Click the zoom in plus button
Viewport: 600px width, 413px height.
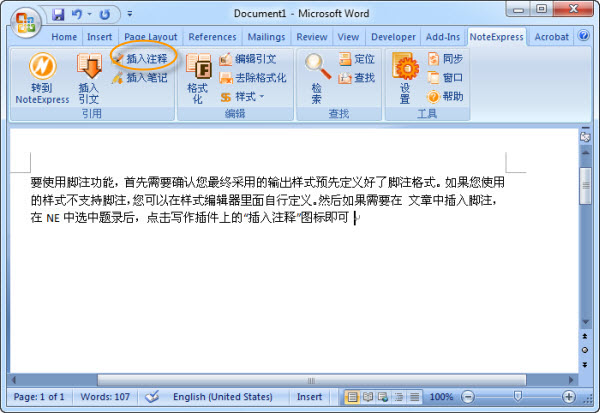click(x=569, y=397)
